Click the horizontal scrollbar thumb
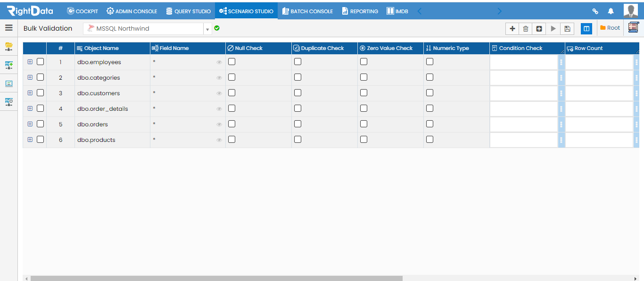 [216, 278]
